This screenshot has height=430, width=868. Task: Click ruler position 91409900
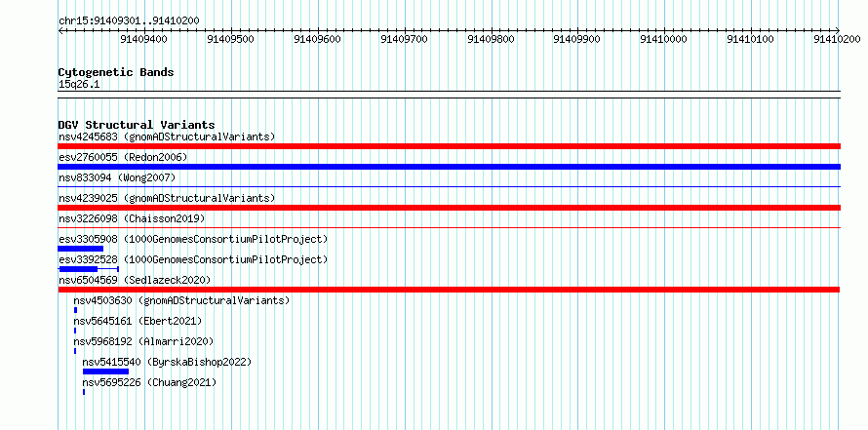pos(576,39)
